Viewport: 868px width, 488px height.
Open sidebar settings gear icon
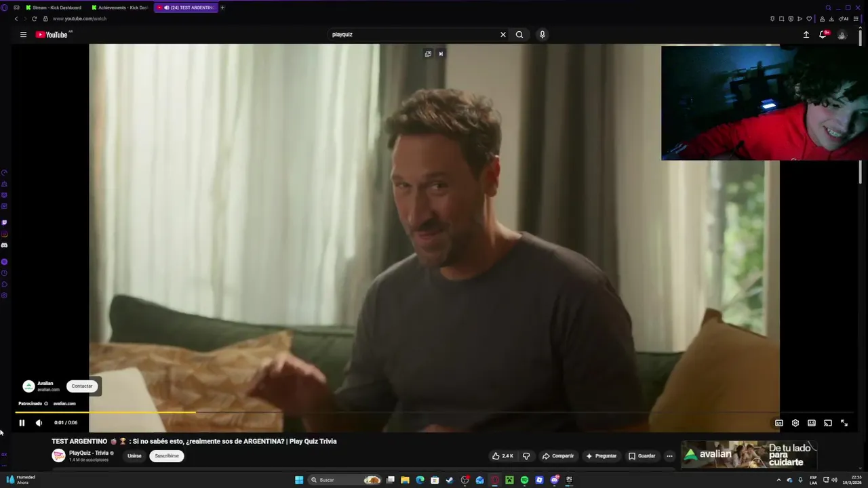(x=4, y=296)
